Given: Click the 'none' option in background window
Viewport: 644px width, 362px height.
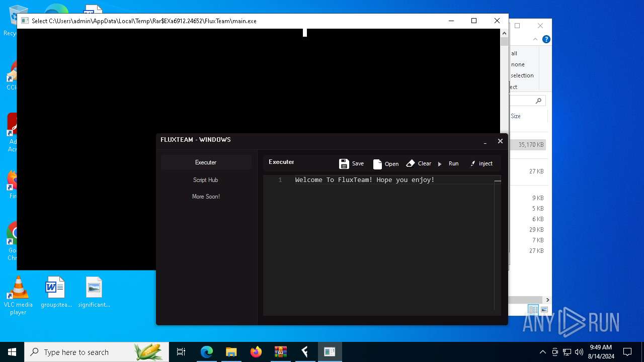Looking at the screenshot, I should coord(518,64).
